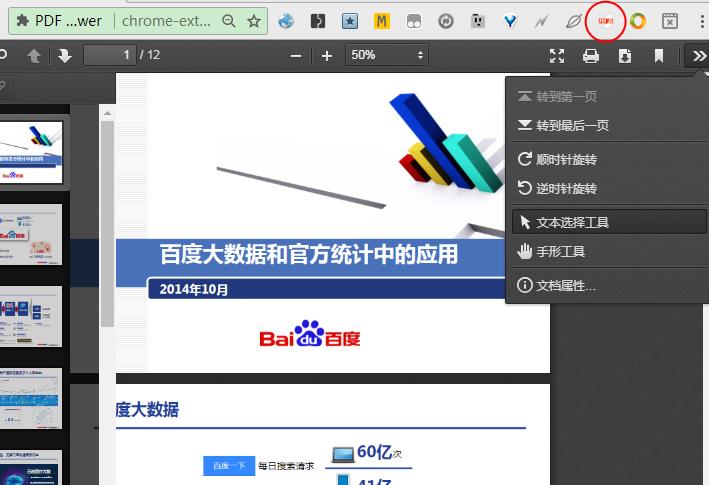This screenshot has width=709, height=485.
Task: Go to next page with down arrow
Action: coord(65,56)
